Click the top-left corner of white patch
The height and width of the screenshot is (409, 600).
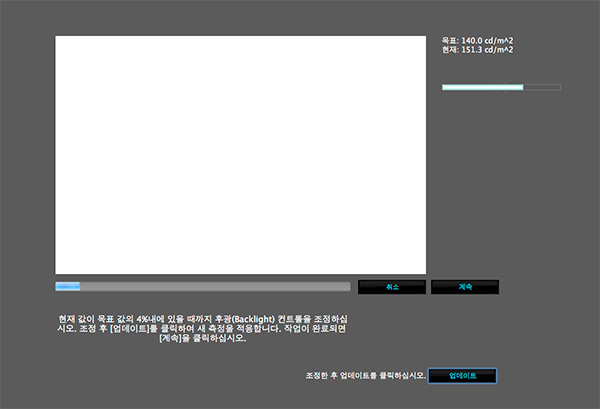point(58,39)
